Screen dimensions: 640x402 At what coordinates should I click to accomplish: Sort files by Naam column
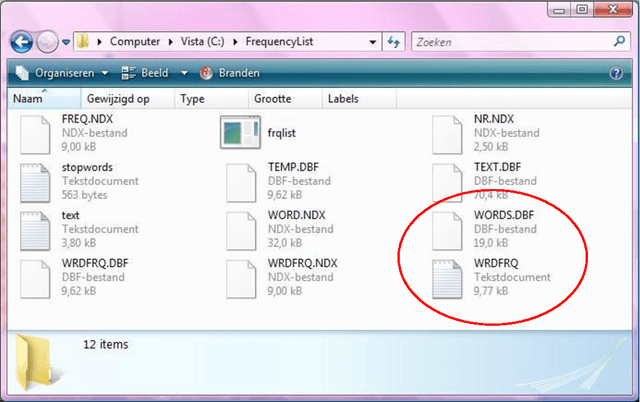[x=30, y=99]
